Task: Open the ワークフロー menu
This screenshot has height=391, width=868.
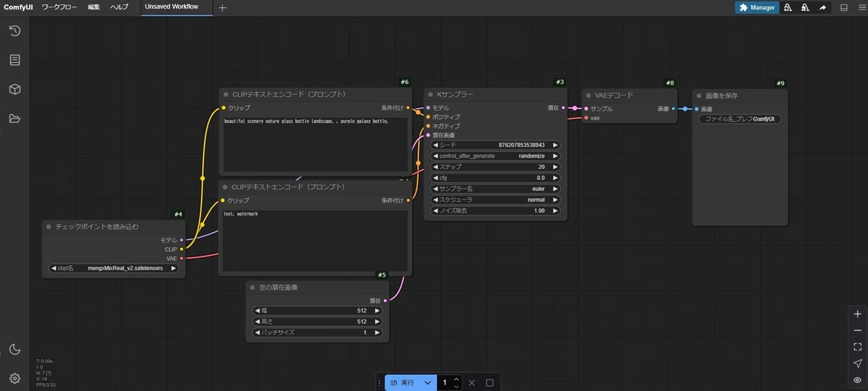Action: pos(59,7)
